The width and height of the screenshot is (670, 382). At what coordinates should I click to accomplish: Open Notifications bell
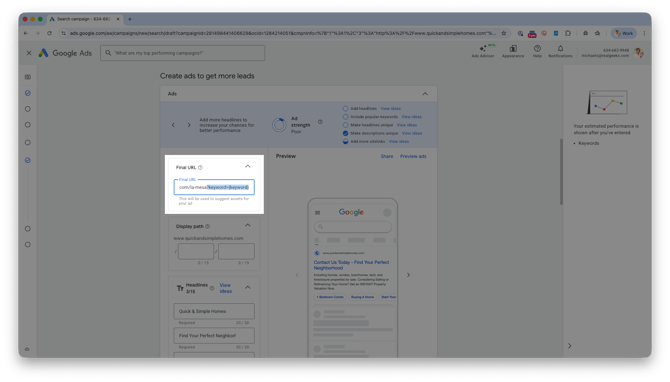pos(560,51)
